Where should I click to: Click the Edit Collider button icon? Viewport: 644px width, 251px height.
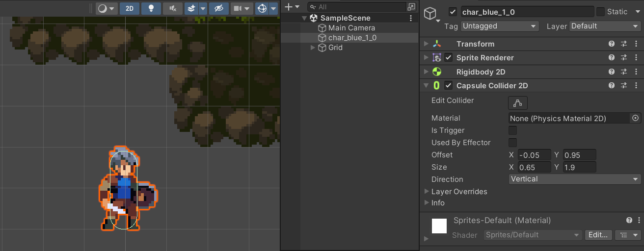pos(518,103)
